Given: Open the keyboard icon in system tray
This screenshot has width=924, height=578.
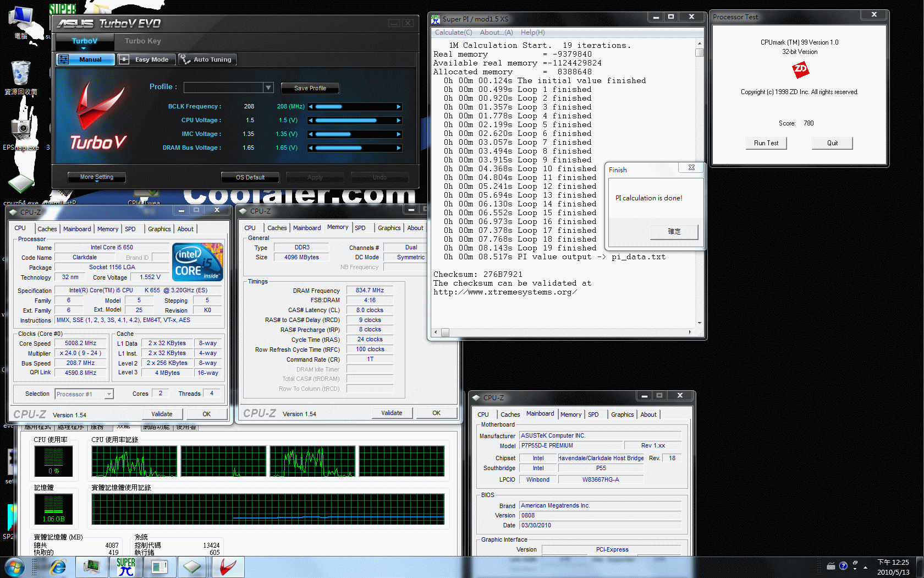Looking at the screenshot, I should (x=831, y=566).
